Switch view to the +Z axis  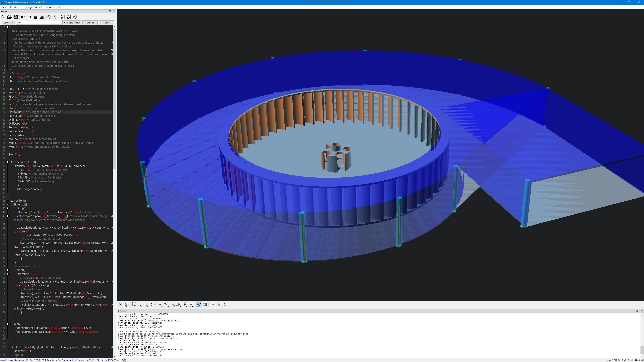coord(185,305)
